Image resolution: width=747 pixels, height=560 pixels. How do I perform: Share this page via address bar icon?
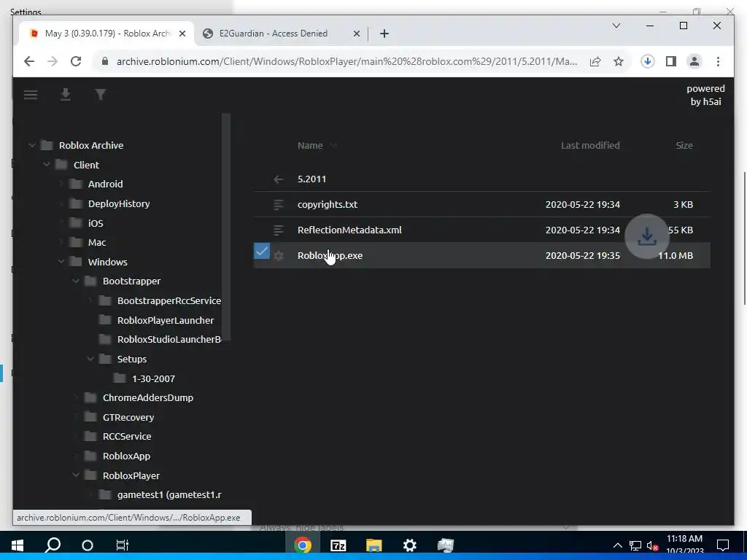[595, 61]
